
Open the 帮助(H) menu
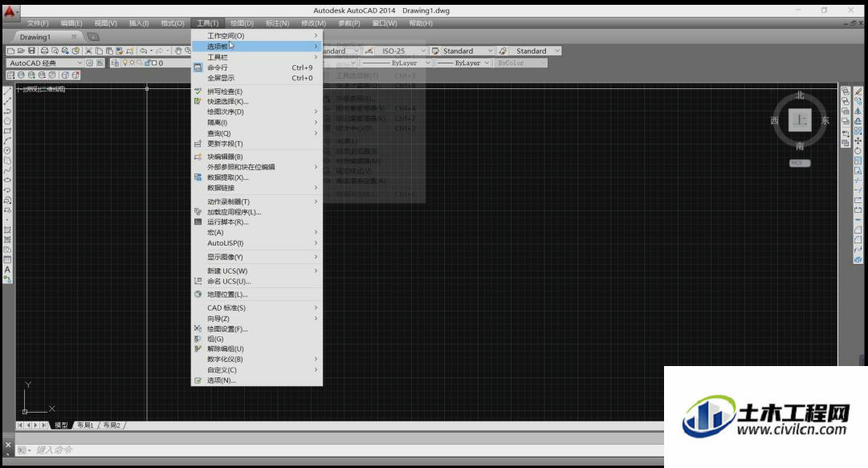[421, 23]
